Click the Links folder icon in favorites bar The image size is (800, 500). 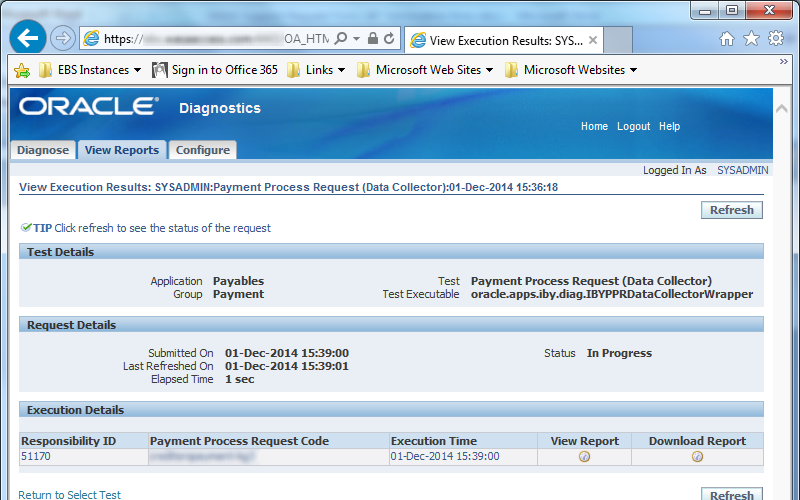coord(293,70)
